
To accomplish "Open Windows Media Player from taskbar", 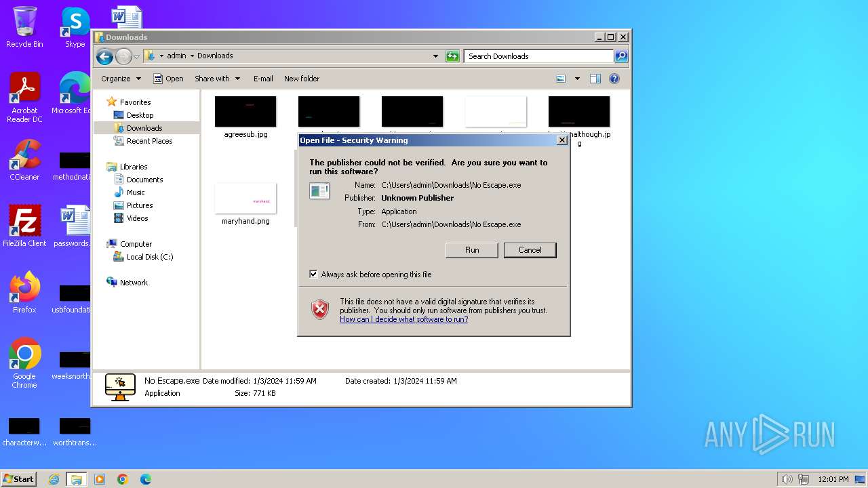I will 100,479.
